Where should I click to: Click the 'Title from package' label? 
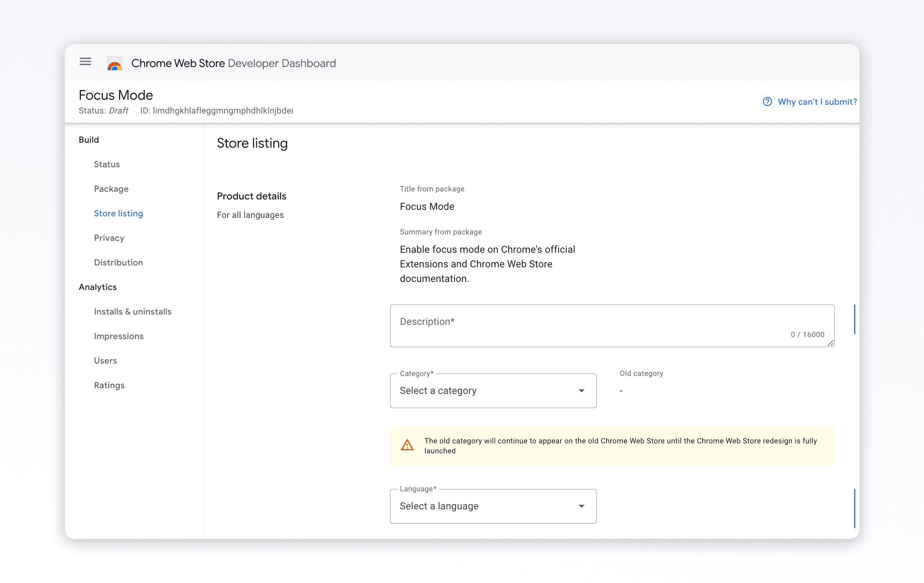point(432,189)
